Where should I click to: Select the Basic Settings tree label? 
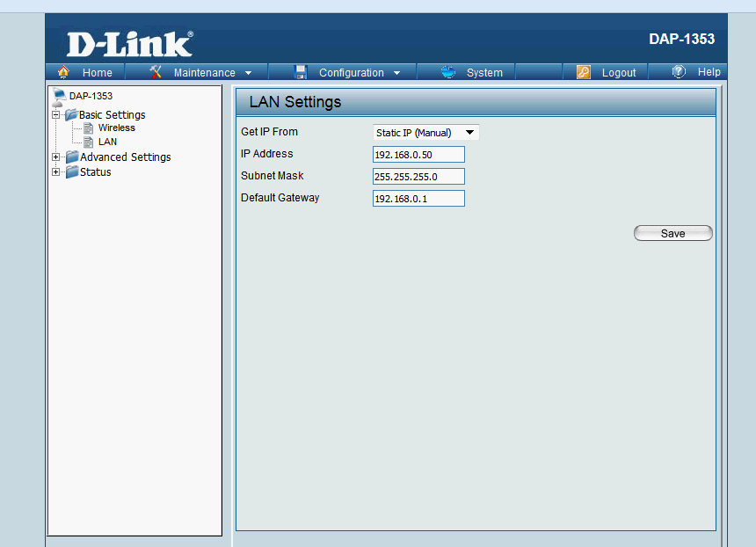pos(112,115)
